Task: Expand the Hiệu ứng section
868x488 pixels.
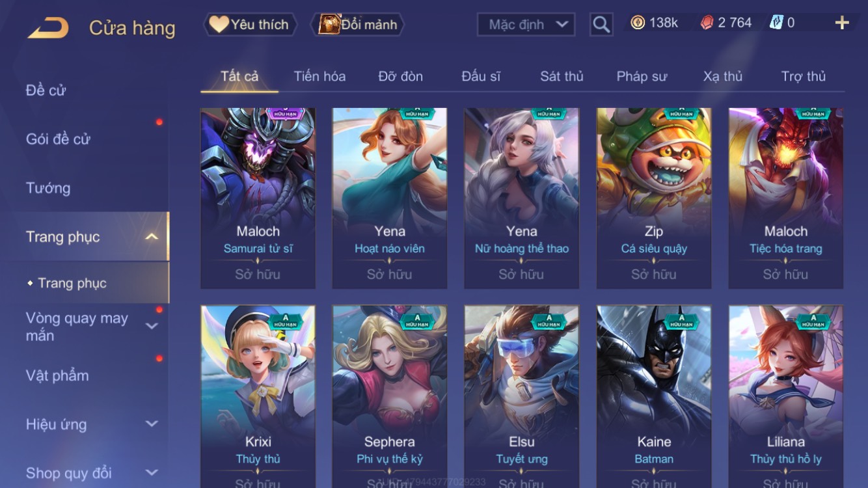Action: 151,424
